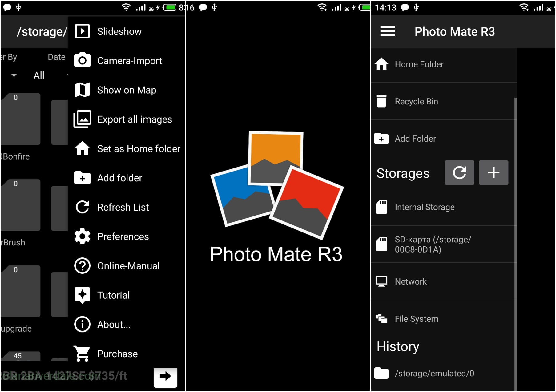
Task: Open the upgrade folder thumbnail
Action: (x=20, y=291)
